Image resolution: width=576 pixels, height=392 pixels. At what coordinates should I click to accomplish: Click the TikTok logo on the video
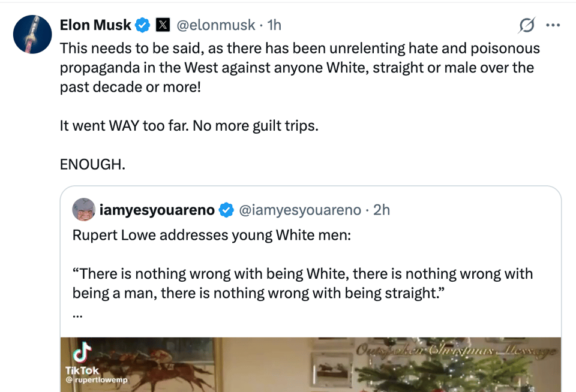point(83,352)
